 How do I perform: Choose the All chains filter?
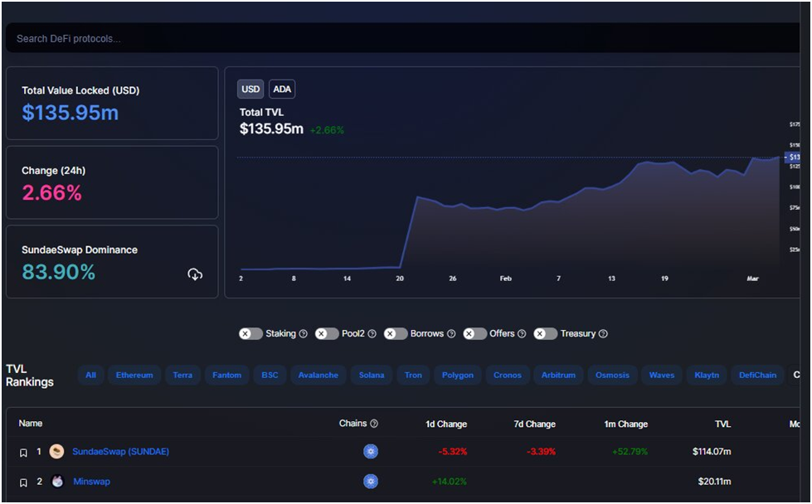tap(90, 376)
